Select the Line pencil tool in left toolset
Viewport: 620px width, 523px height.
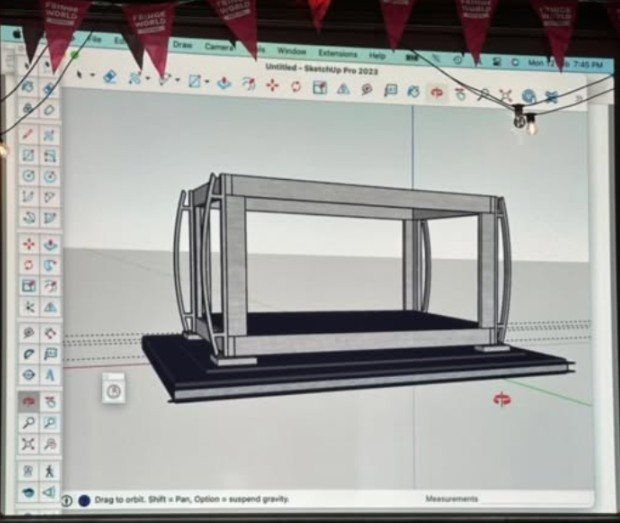pos(28,134)
